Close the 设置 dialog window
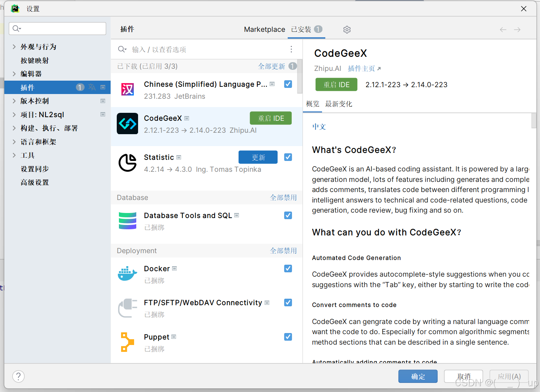 coord(524,9)
